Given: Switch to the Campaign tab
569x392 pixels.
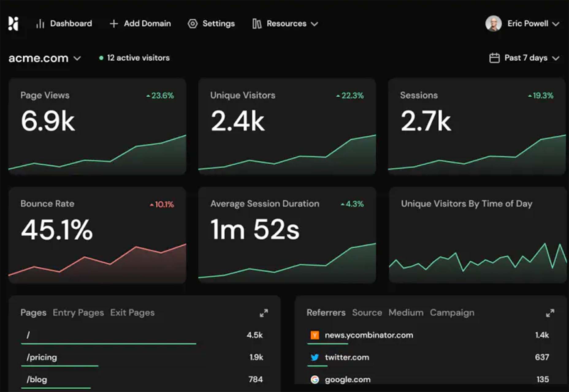Looking at the screenshot, I should [x=452, y=313].
